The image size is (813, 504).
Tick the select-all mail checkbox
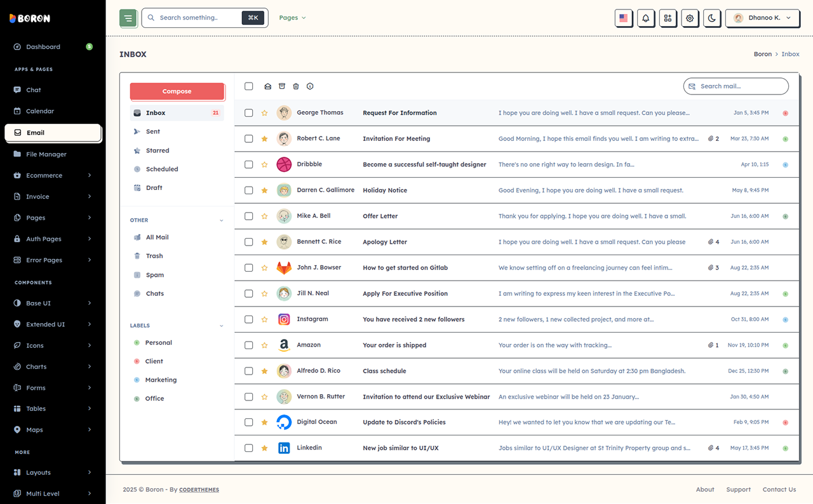pyautogui.click(x=249, y=86)
